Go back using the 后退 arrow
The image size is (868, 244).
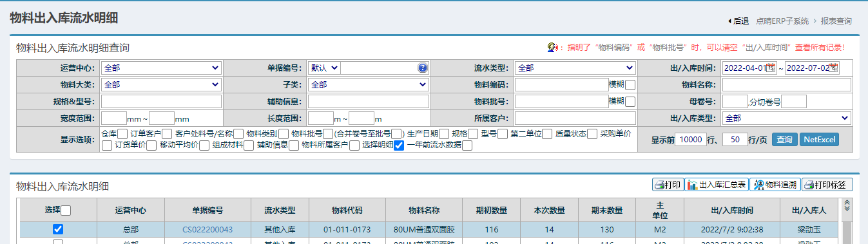pyautogui.click(x=738, y=21)
